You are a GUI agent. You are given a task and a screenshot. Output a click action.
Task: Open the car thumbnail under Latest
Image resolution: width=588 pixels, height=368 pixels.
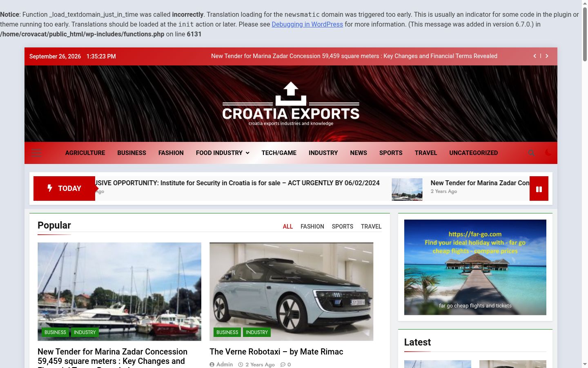(x=513, y=364)
